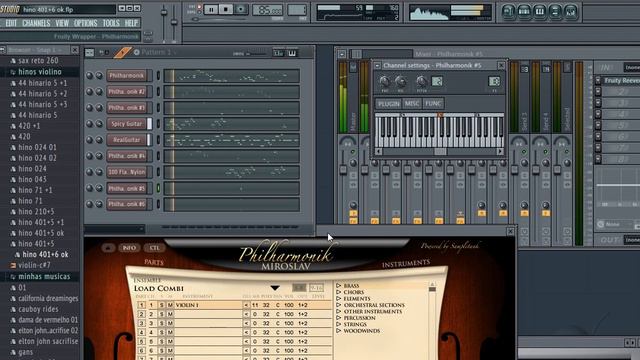
Task: Click the VOL knob in Channel settings
Action: point(400,81)
